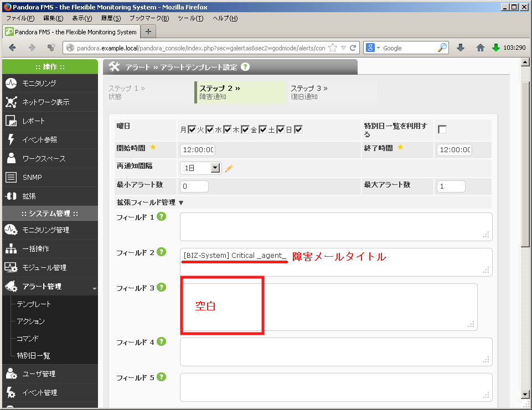The image size is (532, 410).
Task: Open イベント管理 in the sidebar
Action: [50, 393]
